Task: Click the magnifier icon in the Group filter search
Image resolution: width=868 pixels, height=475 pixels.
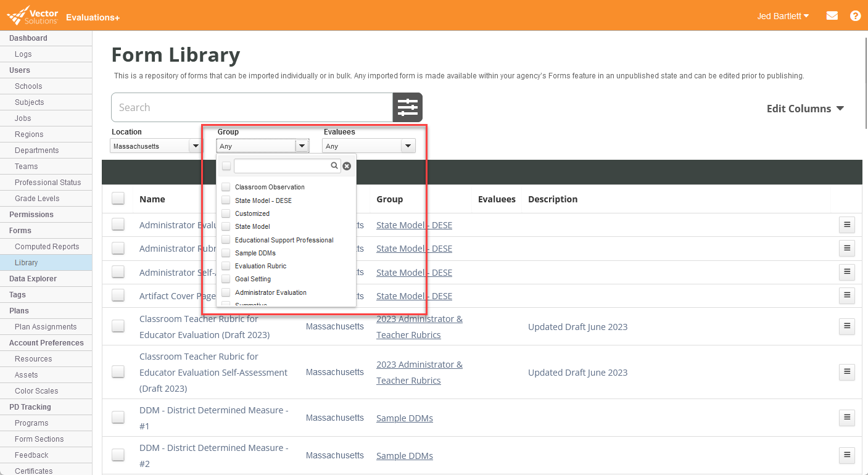Action: [x=334, y=165]
